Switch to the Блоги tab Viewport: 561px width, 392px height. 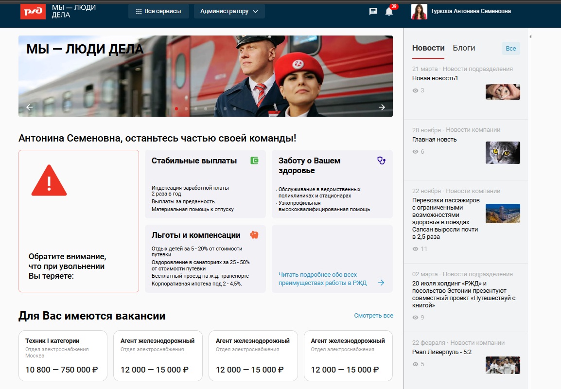point(464,48)
